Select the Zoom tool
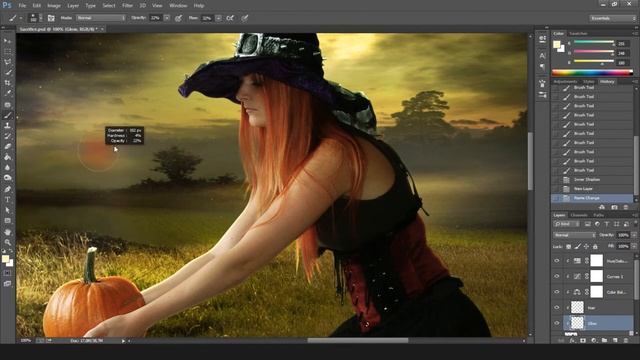The height and width of the screenshot is (360, 640). coord(7,242)
